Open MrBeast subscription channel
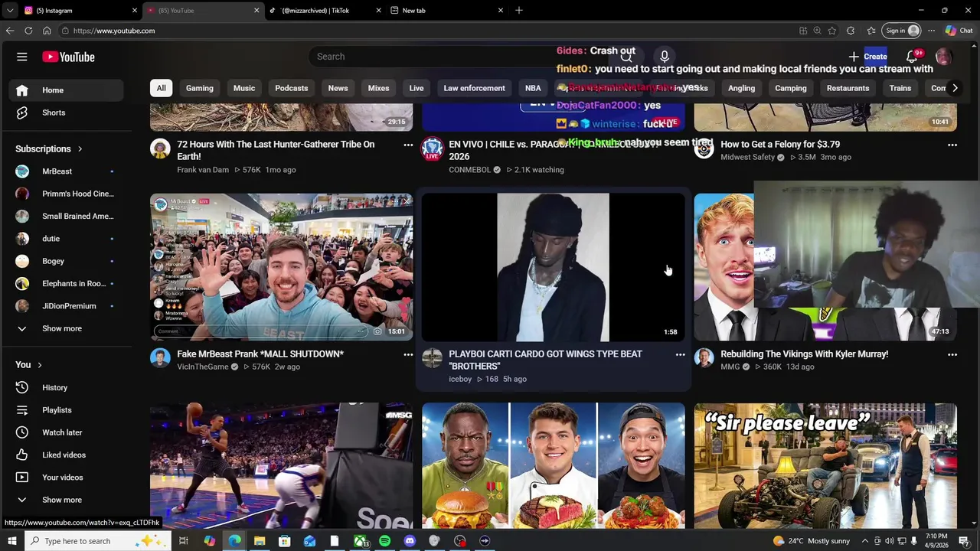Screen dimensions: 980x551 [x=66, y=171]
